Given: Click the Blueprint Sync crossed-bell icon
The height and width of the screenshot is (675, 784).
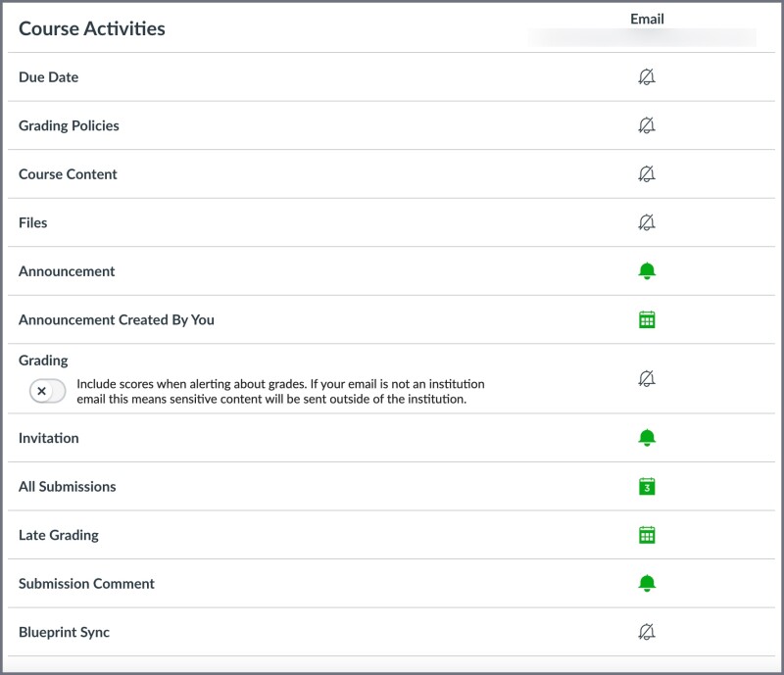Looking at the screenshot, I should pos(647,632).
